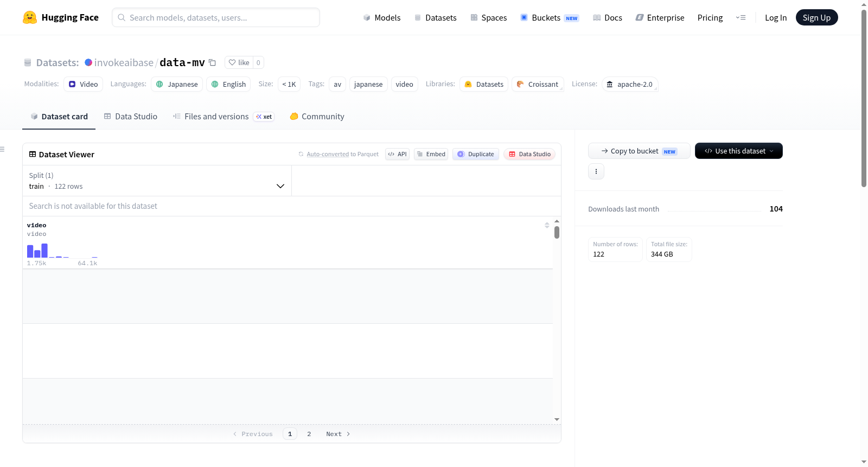Open Data Studio from viewer header
The height and width of the screenshot is (467, 868).
(529, 154)
